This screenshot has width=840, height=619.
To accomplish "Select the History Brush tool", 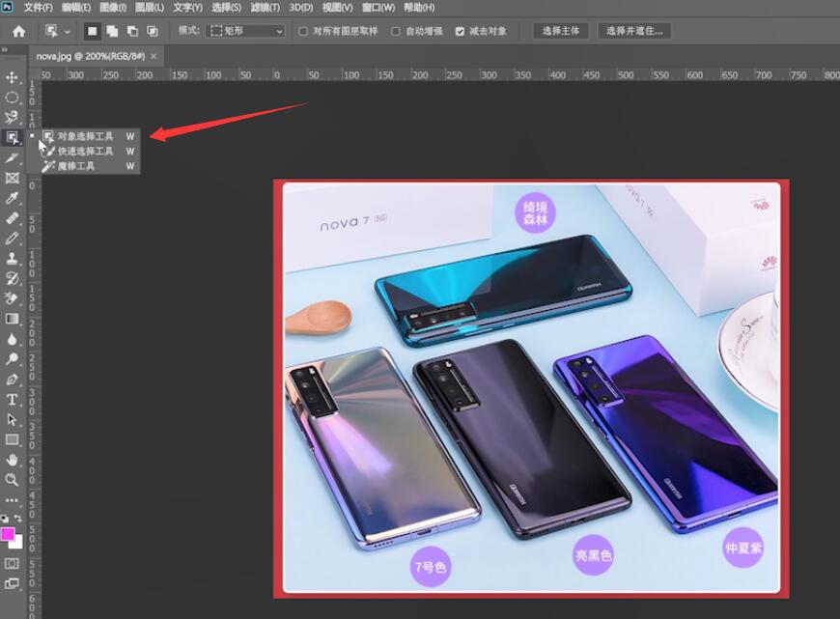I will pos(12,279).
